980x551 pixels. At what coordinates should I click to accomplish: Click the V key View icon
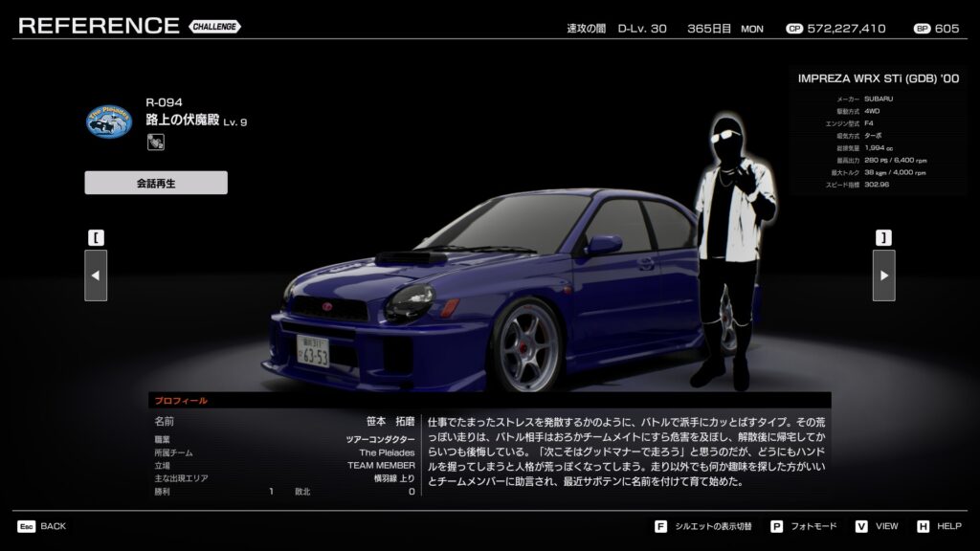(861, 526)
